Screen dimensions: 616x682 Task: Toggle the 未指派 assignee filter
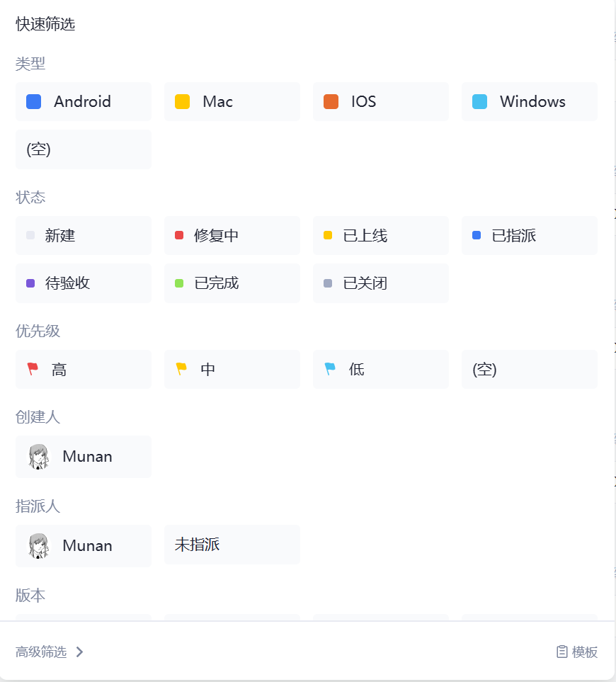point(232,545)
